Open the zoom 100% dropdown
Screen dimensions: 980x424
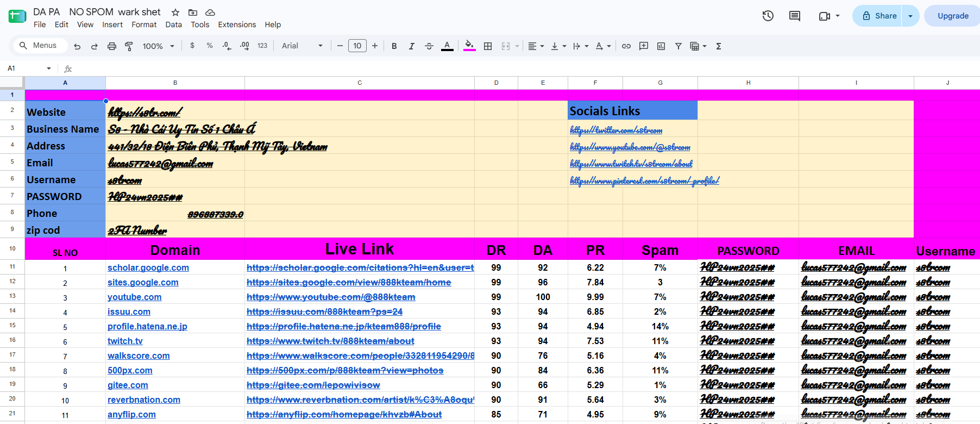(158, 46)
